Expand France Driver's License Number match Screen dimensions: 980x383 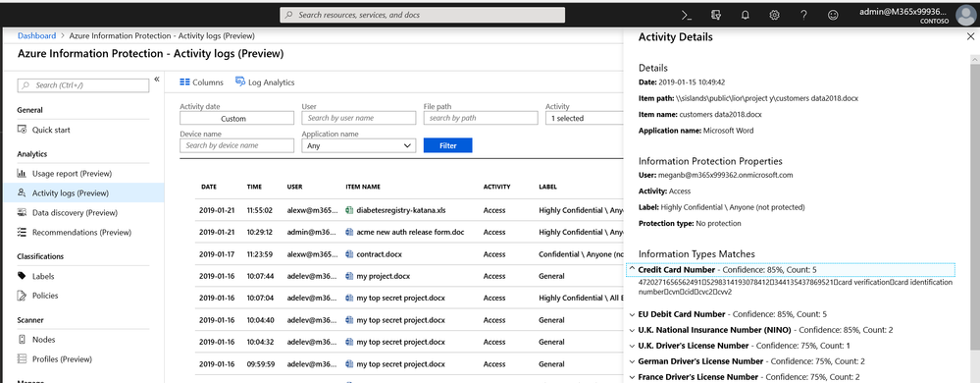tap(632, 377)
